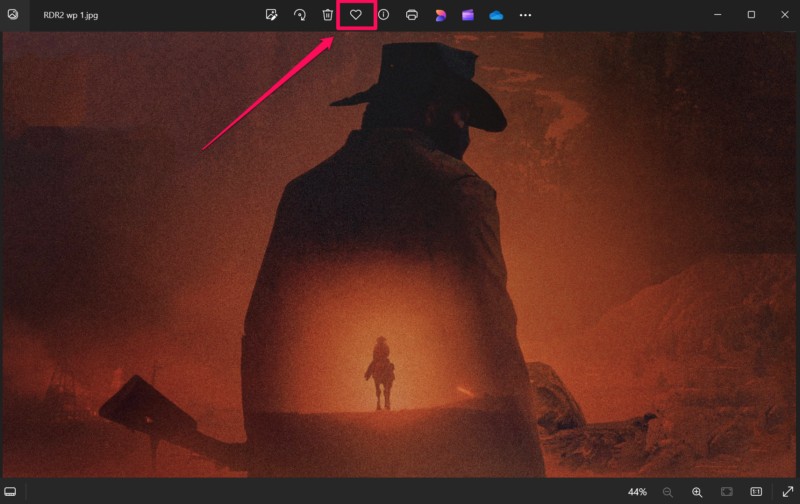Viewport: 800px width, 504px height.
Task: Show file info panel
Action: [383, 15]
